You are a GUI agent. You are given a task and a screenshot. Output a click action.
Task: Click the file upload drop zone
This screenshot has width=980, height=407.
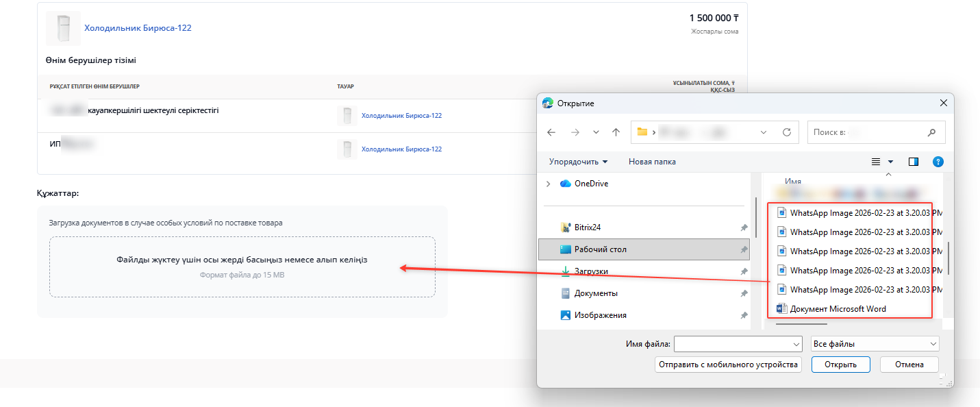242,267
